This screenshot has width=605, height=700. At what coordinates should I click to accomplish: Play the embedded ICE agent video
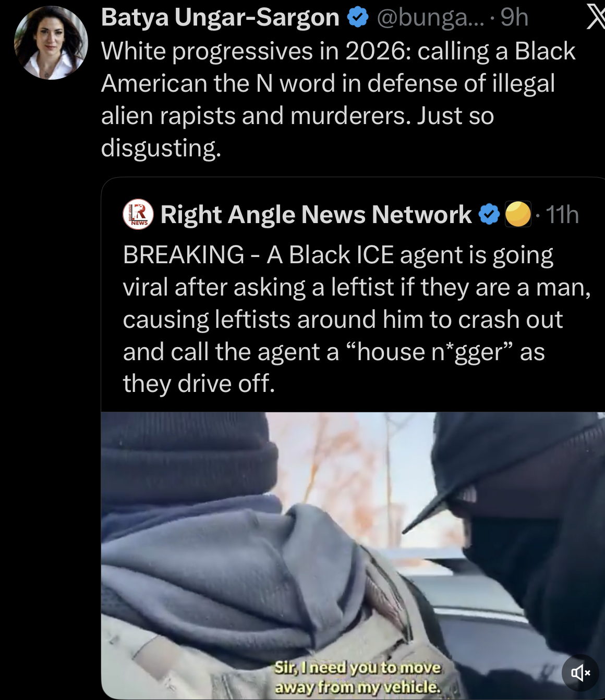(353, 556)
